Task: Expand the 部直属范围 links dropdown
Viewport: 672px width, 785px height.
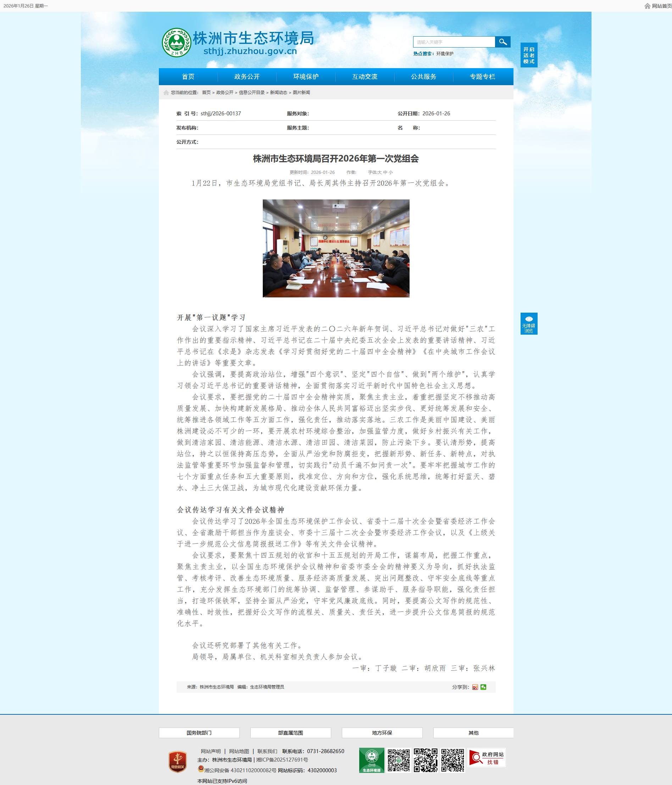Action: (x=290, y=733)
